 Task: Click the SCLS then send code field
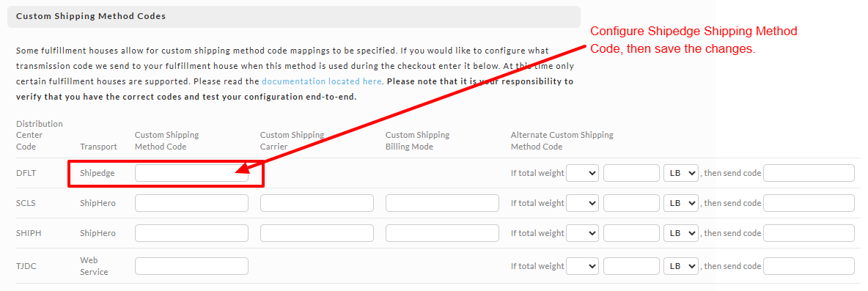(809, 203)
